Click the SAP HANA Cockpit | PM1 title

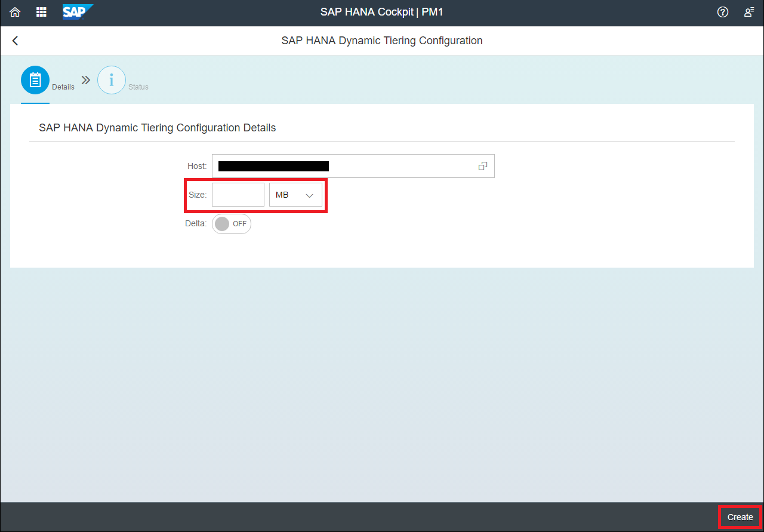click(382, 12)
